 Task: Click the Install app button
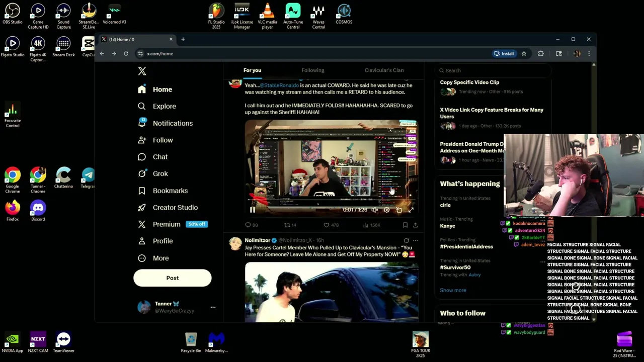504,53
